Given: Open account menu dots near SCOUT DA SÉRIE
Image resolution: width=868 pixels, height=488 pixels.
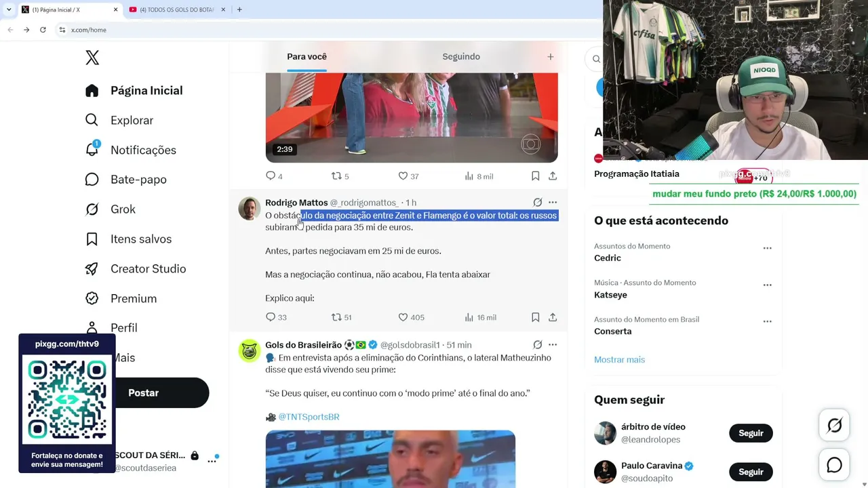Looking at the screenshot, I should tap(212, 461).
